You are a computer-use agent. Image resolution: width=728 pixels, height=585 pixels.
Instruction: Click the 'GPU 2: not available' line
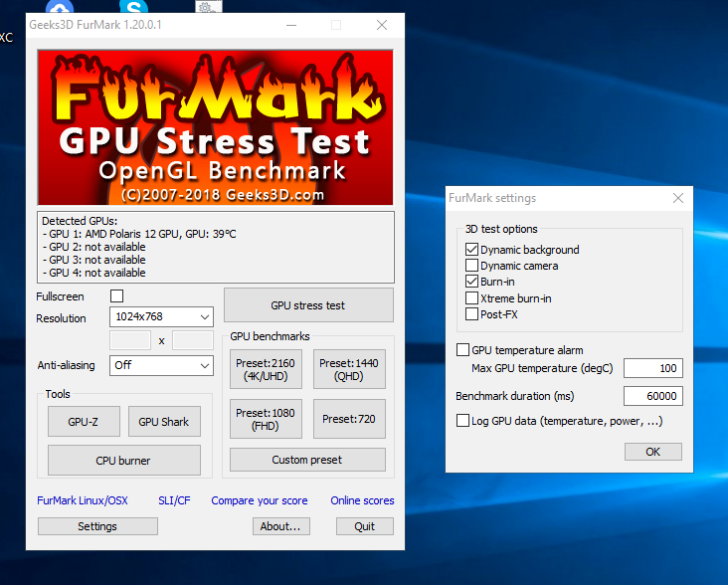[93, 247]
